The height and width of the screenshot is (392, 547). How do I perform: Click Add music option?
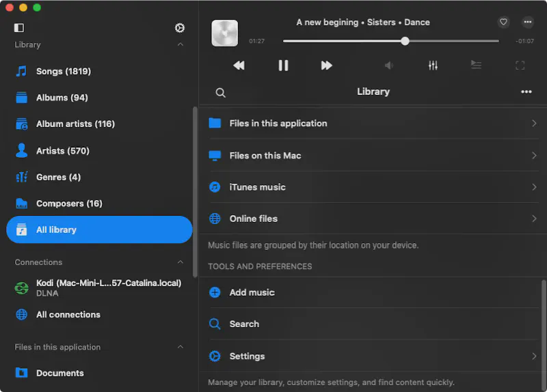coord(252,292)
